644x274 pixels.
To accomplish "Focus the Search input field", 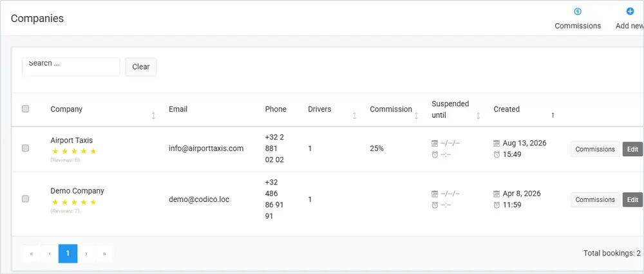I will click(71, 67).
